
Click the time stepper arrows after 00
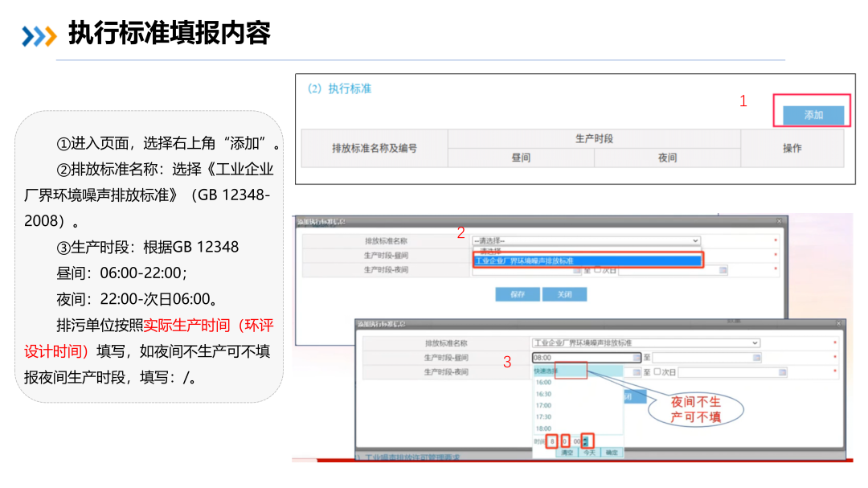(x=586, y=441)
